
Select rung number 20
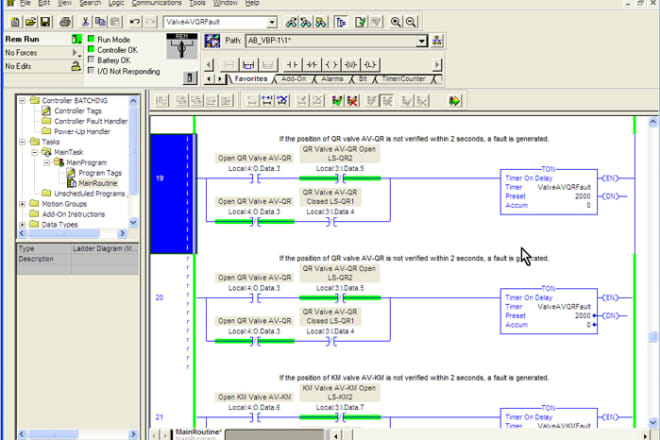click(x=159, y=298)
